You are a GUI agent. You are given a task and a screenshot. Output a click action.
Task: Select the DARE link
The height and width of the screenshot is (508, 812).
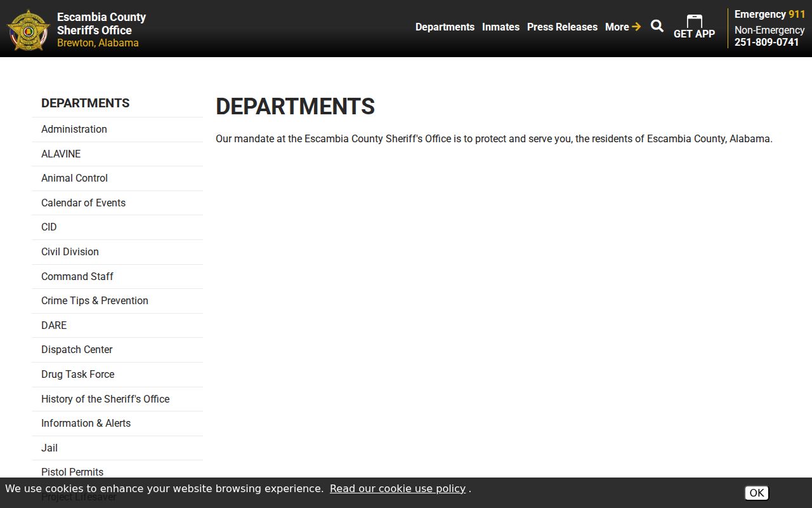117,326
